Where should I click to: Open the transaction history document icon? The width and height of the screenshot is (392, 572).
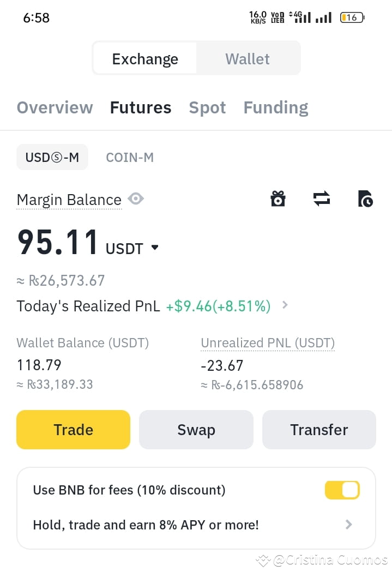(x=365, y=199)
